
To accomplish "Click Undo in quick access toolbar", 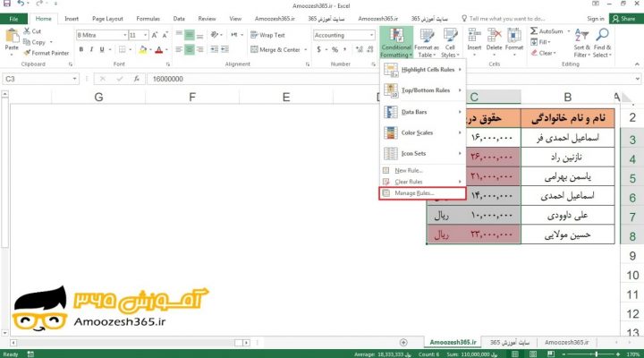I will [21, 4].
